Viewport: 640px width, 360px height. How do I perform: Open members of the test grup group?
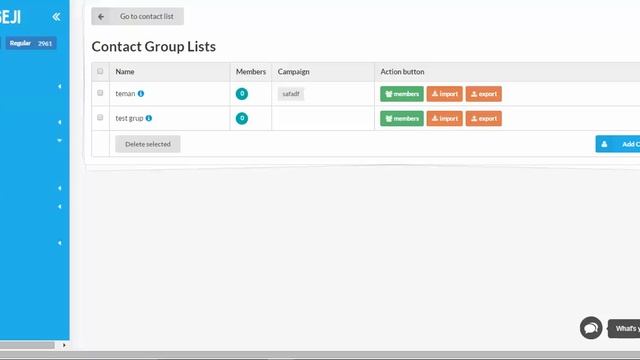pyautogui.click(x=402, y=118)
